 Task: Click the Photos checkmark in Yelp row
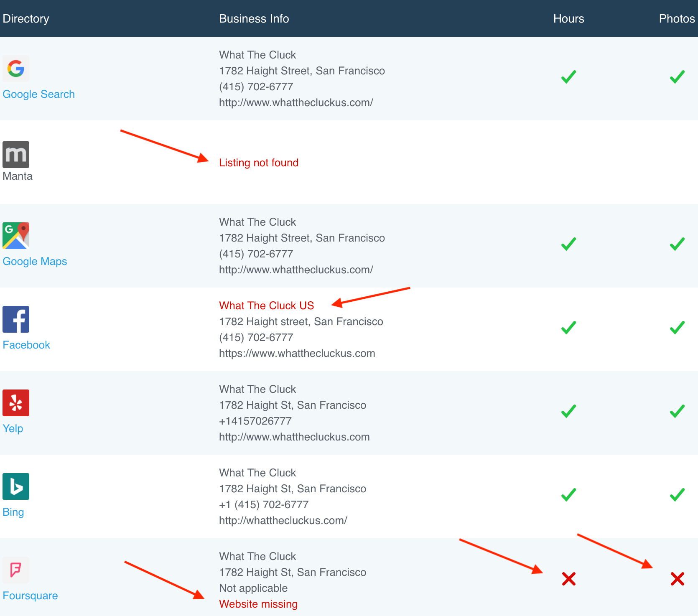677,411
